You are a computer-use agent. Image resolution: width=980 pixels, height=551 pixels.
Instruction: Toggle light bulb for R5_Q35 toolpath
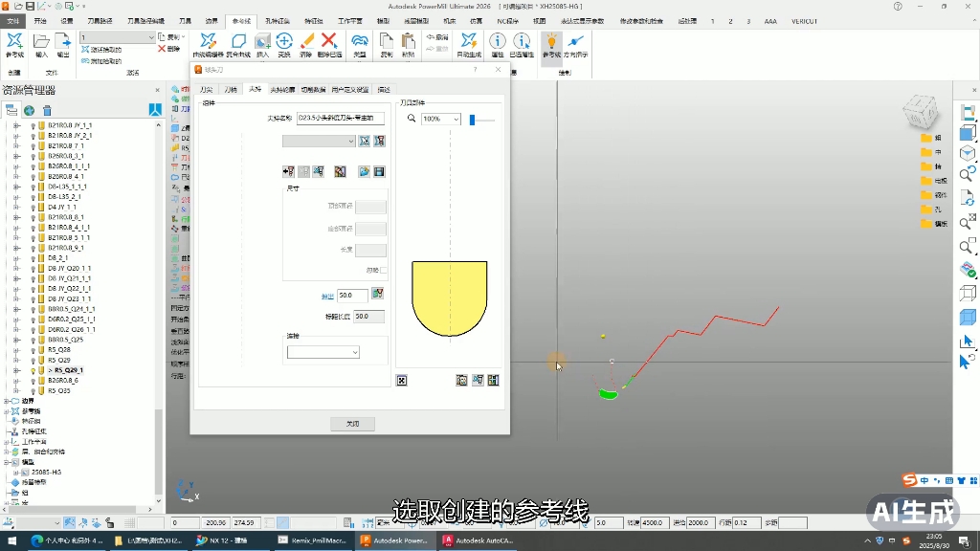(33, 391)
